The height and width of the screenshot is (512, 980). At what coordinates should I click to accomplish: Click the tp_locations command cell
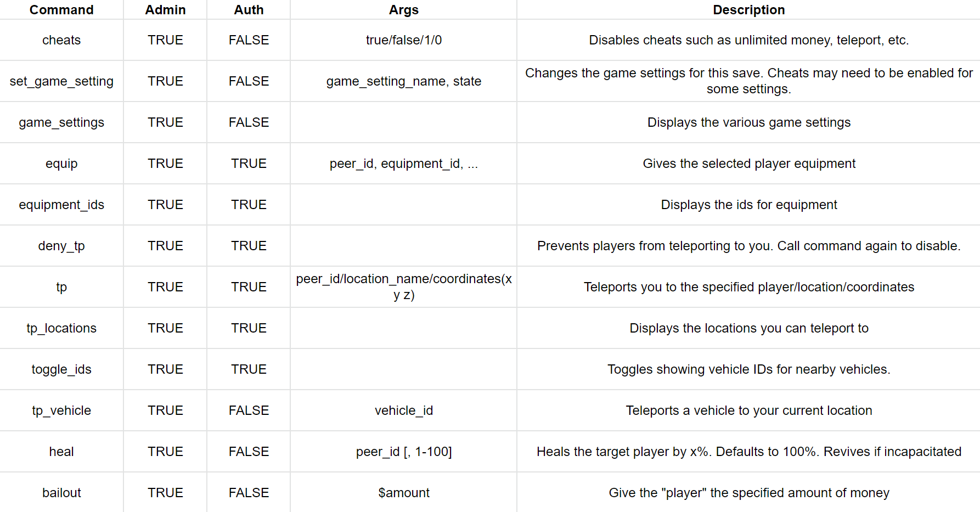[x=61, y=328]
